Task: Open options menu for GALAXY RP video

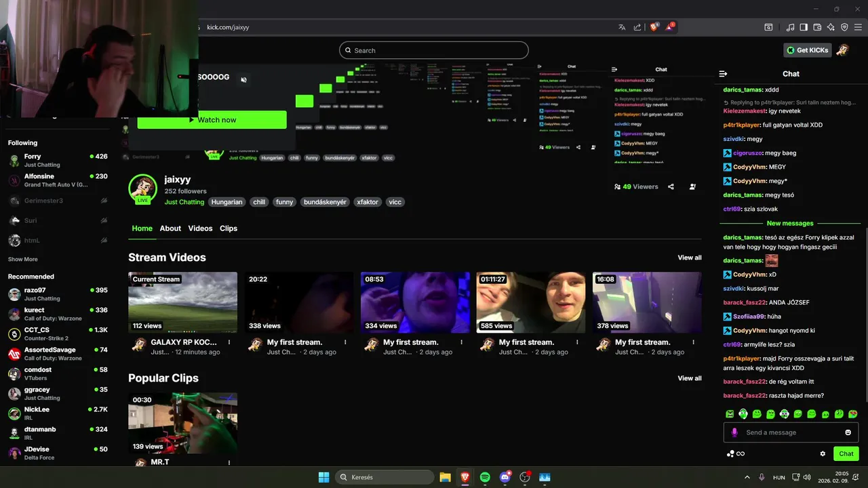Action: [x=229, y=342]
